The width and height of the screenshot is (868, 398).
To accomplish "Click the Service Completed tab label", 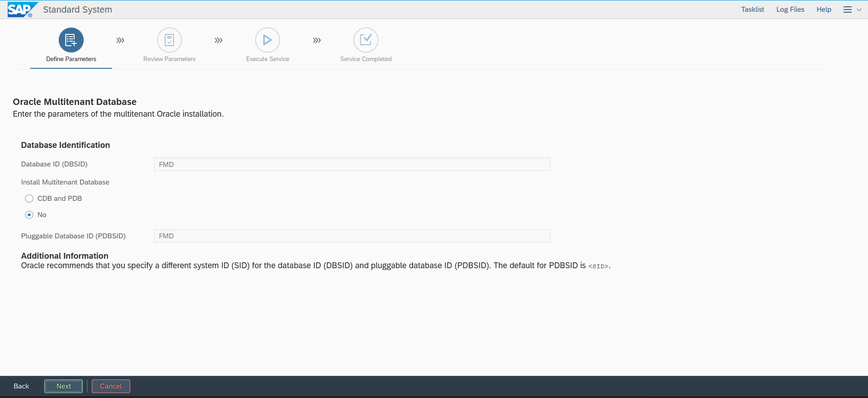I will [366, 59].
